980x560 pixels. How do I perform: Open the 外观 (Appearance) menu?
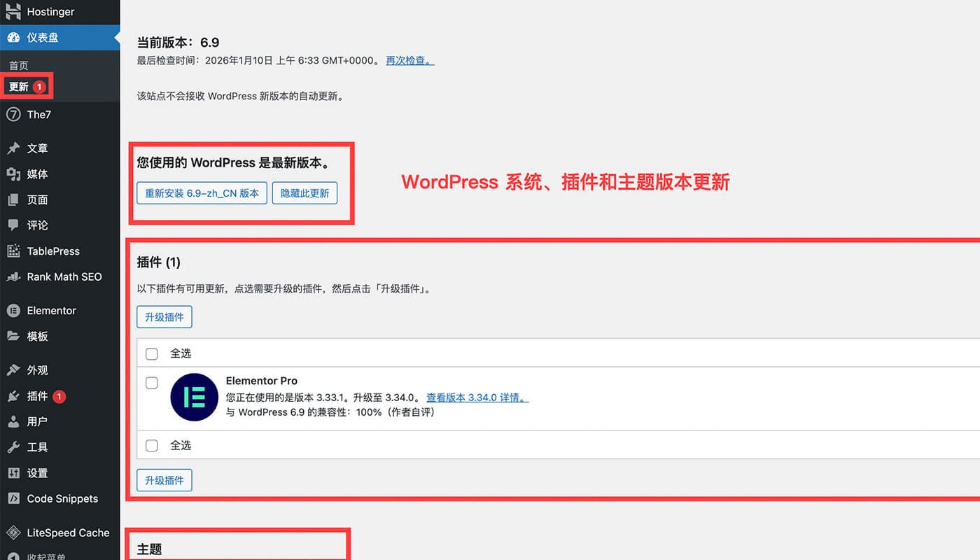36,370
